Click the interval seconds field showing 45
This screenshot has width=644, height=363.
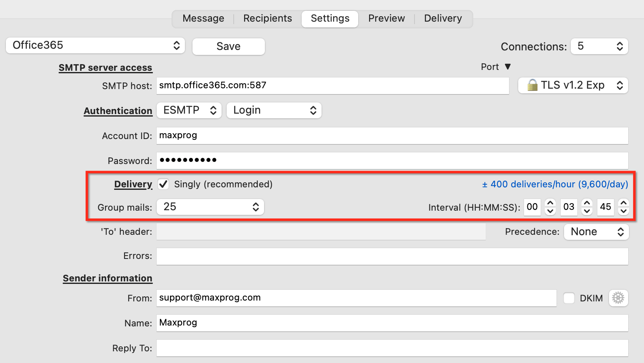[x=606, y=207]
